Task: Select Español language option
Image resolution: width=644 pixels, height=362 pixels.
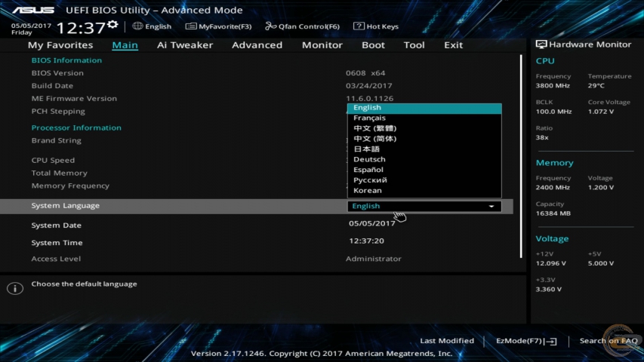Action: click(424, 170)
